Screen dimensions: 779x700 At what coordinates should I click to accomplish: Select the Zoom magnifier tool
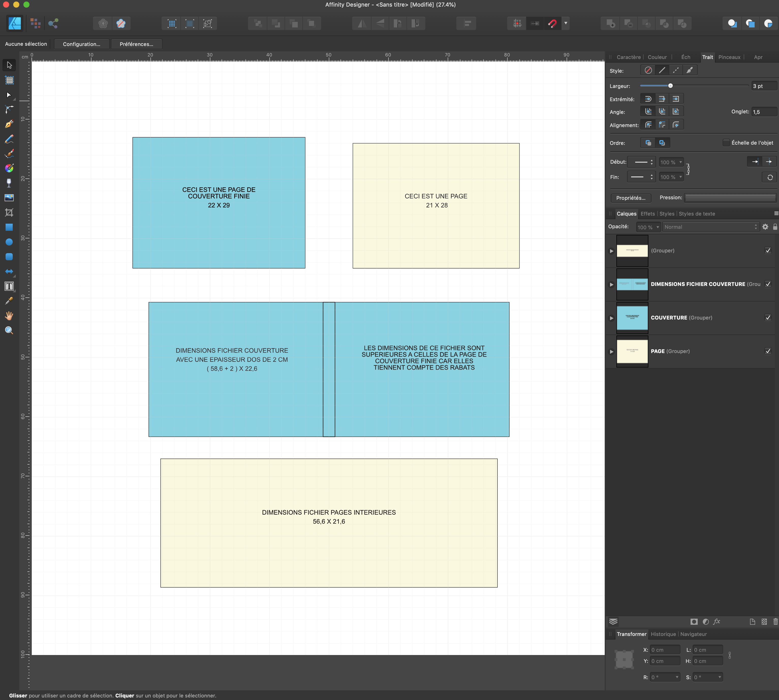point(9,330)
